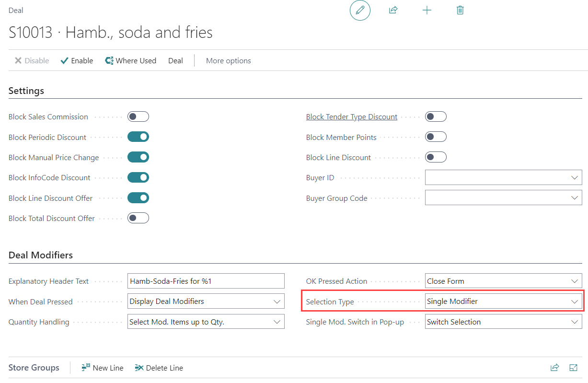This screenshot has width=588, height=383.
Task: Click the share icon at top
Action: (x=393, y=10)
